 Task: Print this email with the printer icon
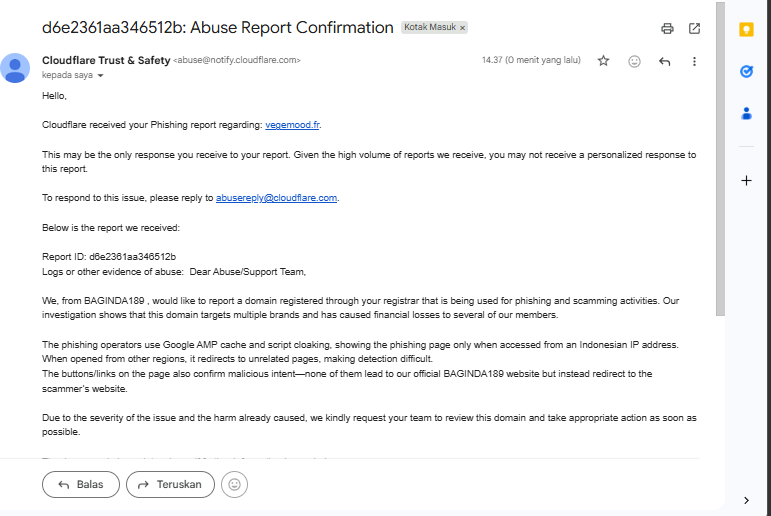tap(668, 29)
